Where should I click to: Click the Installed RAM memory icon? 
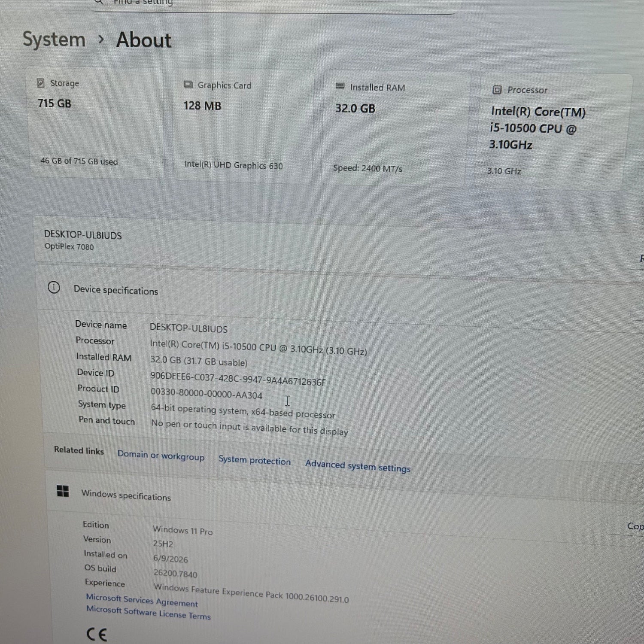340,86
